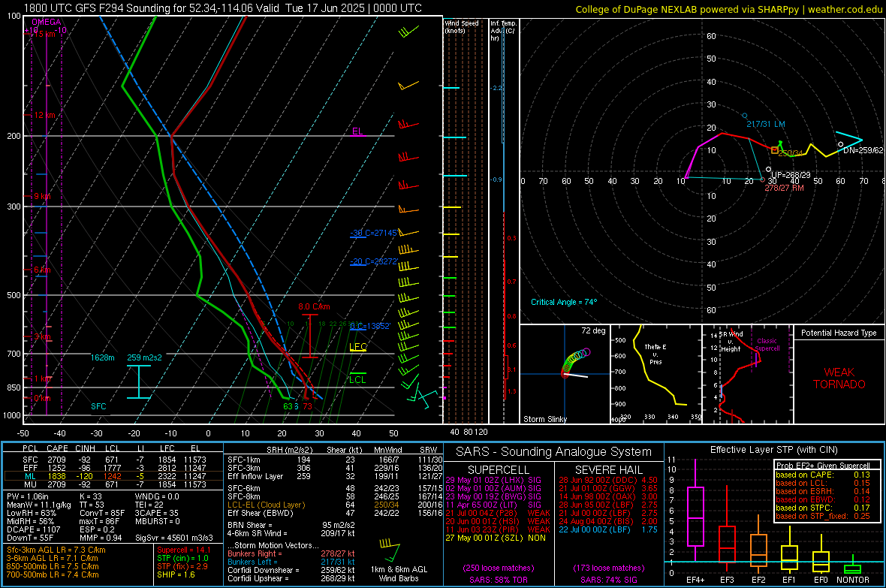Click the SUPERCELL analogues column header
Image resolution: width=886 pixels, height=588 pixels.
pos(499,470)
